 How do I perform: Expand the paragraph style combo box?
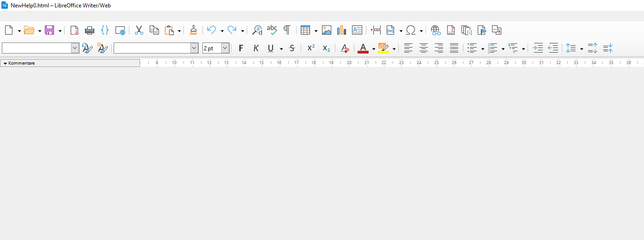click(x=75, y=48)
